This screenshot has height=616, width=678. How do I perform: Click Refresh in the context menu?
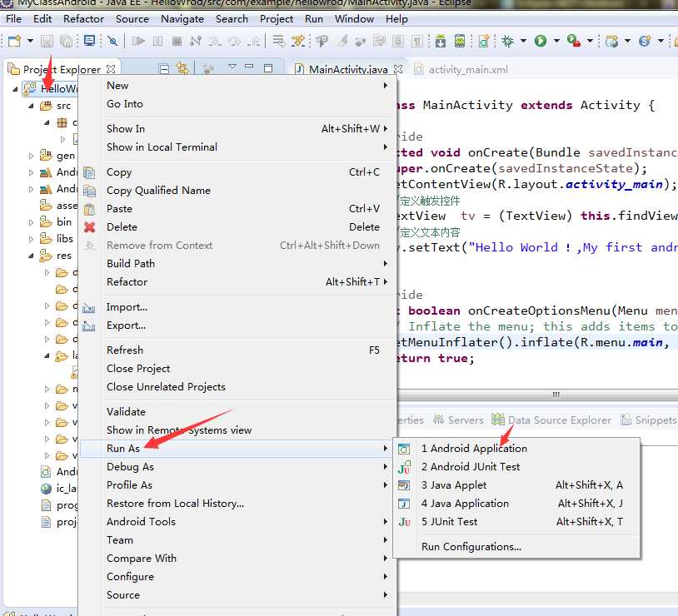pos(125,350)
